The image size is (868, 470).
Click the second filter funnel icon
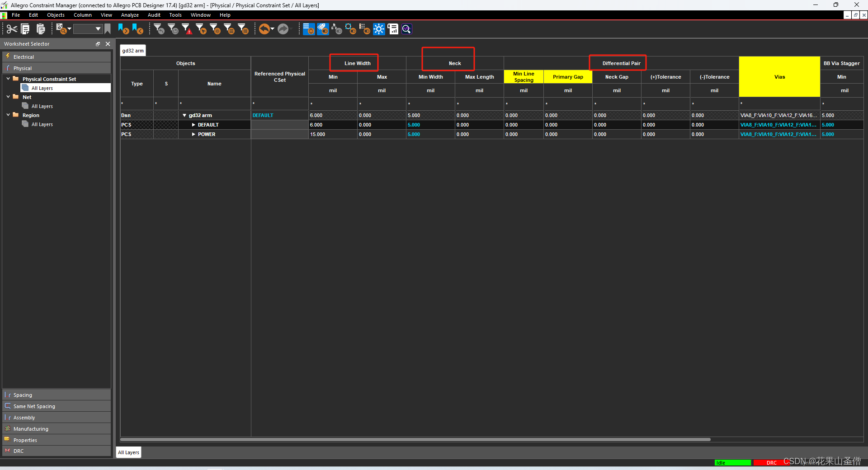[x=173, y=29]
